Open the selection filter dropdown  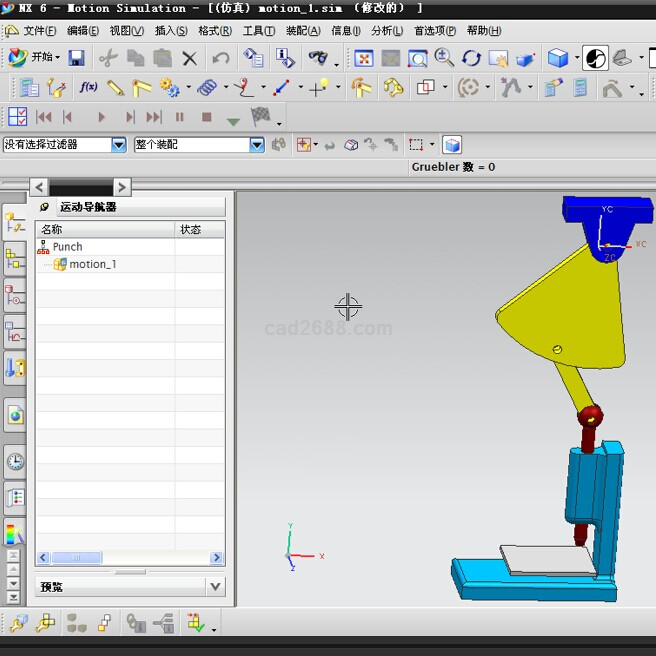[x=119, y=145]
